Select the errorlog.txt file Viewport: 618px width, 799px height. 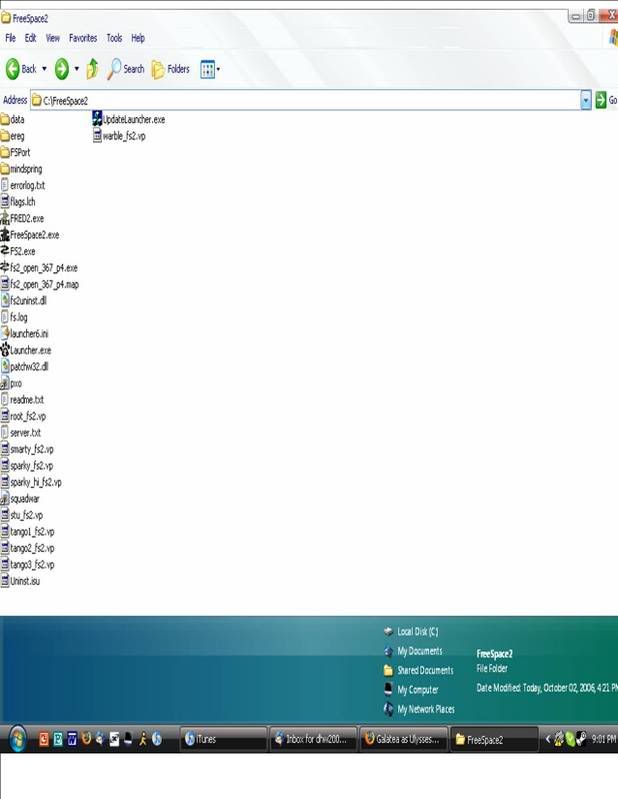point(23,185)
